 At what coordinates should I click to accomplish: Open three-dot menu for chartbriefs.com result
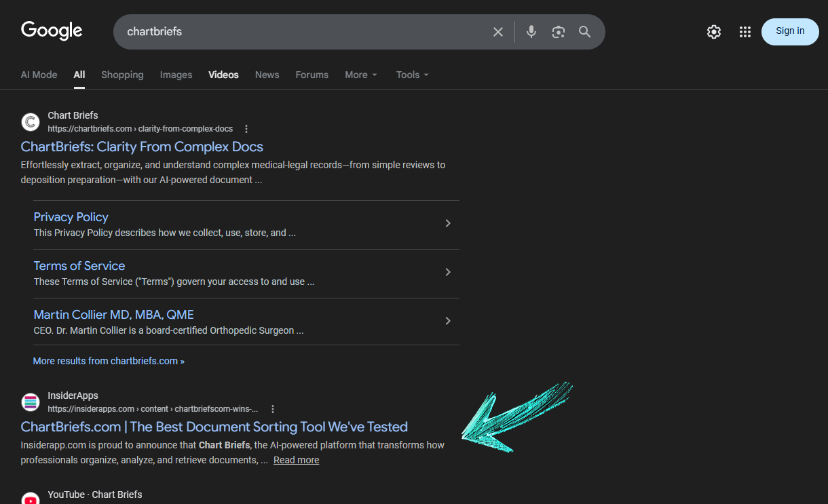246,129
